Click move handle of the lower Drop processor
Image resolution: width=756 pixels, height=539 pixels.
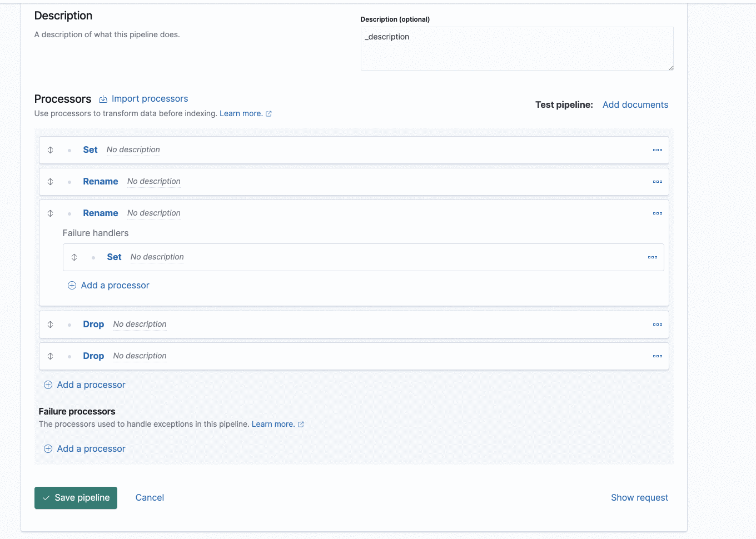(x=51, y=356)
